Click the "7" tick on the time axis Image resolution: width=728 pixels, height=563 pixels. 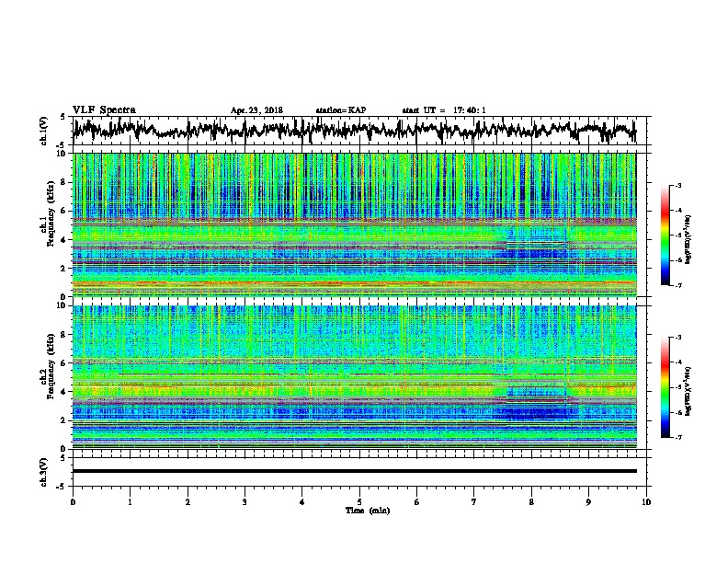point(474,502)
